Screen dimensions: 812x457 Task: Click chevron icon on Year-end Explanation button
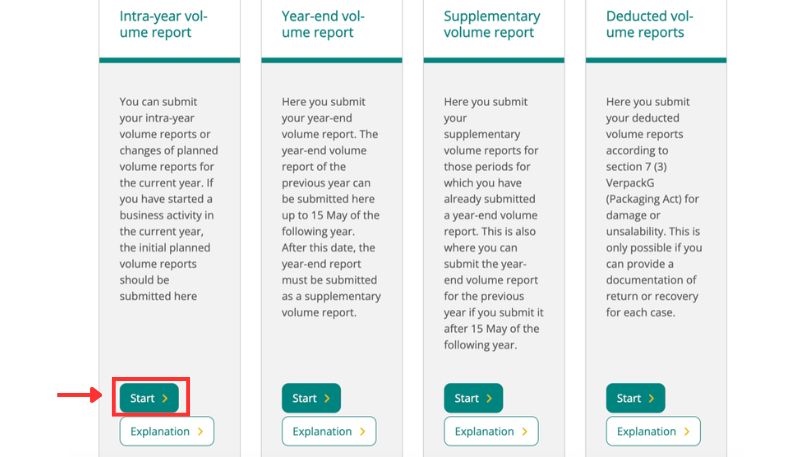pos(362,431)
